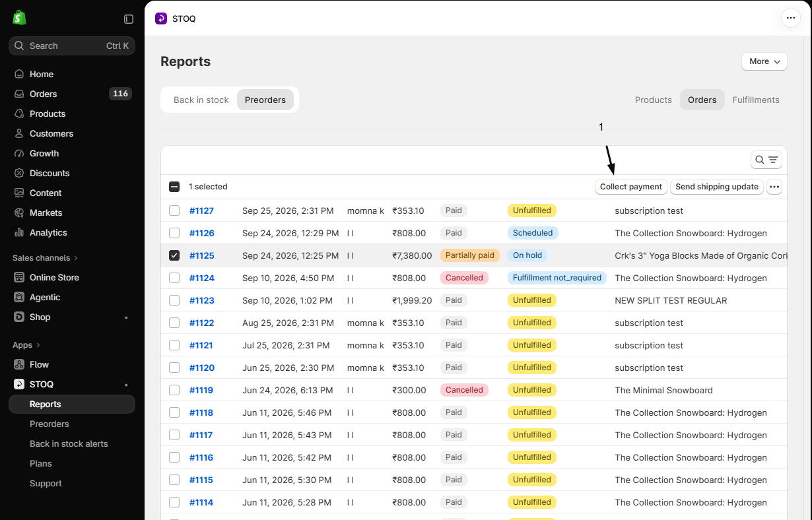
Task: Click the Home icon in the sidebar
Action: point(19,74)
